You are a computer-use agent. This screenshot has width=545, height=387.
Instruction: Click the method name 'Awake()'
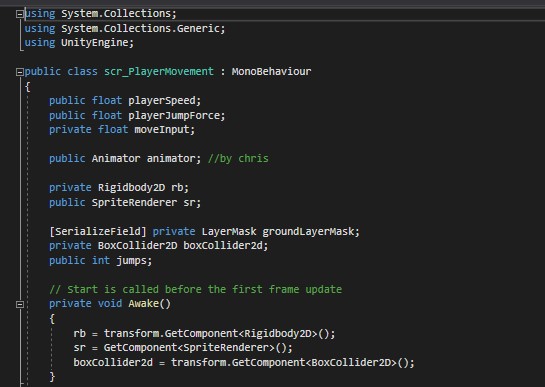149,304
